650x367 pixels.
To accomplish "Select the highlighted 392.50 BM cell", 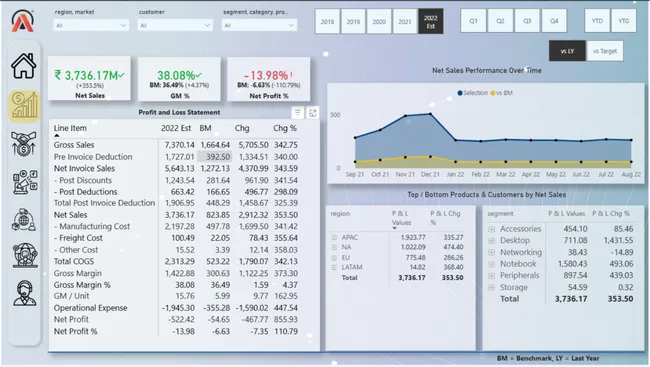I will [214, 157].
